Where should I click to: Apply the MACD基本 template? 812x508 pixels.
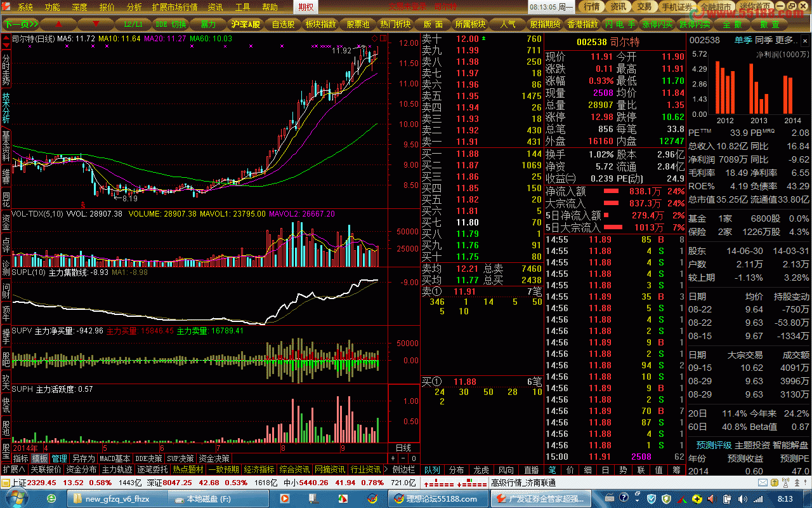[x=115, y=458]
